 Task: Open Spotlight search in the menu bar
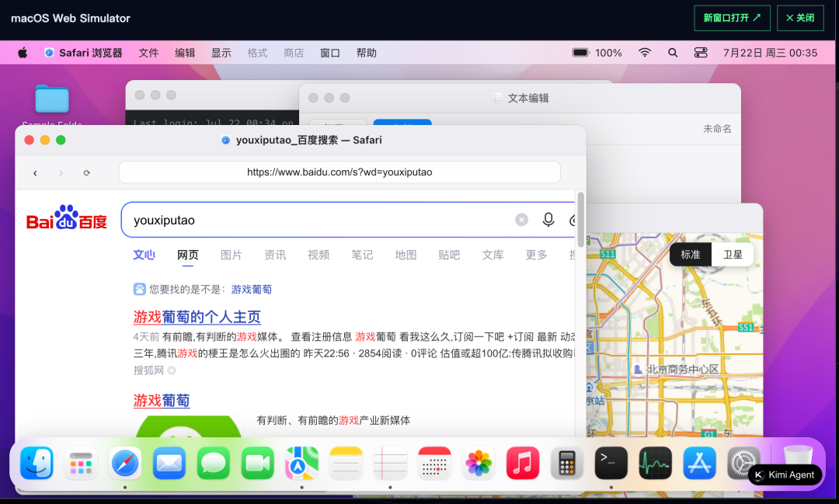coord(673,53)
